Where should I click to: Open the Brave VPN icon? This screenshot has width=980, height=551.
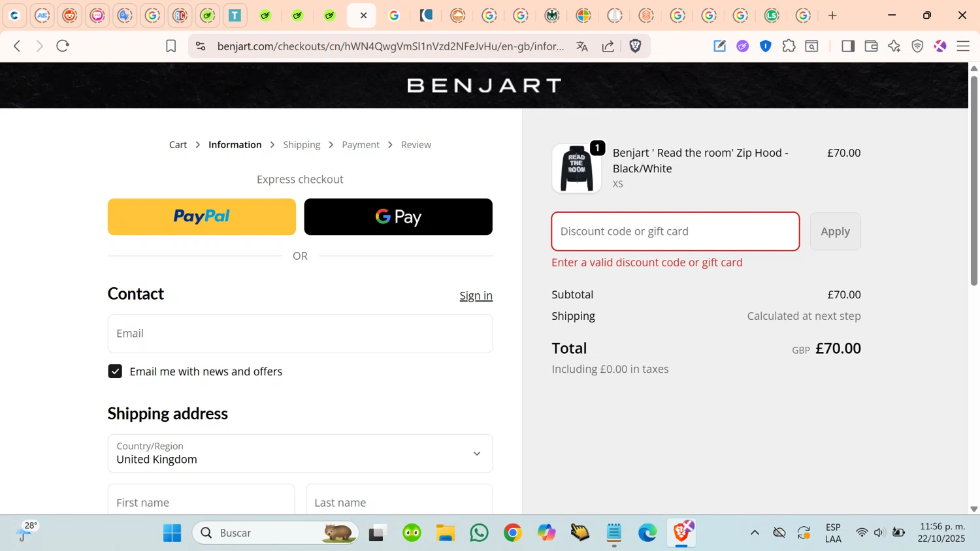917,46
